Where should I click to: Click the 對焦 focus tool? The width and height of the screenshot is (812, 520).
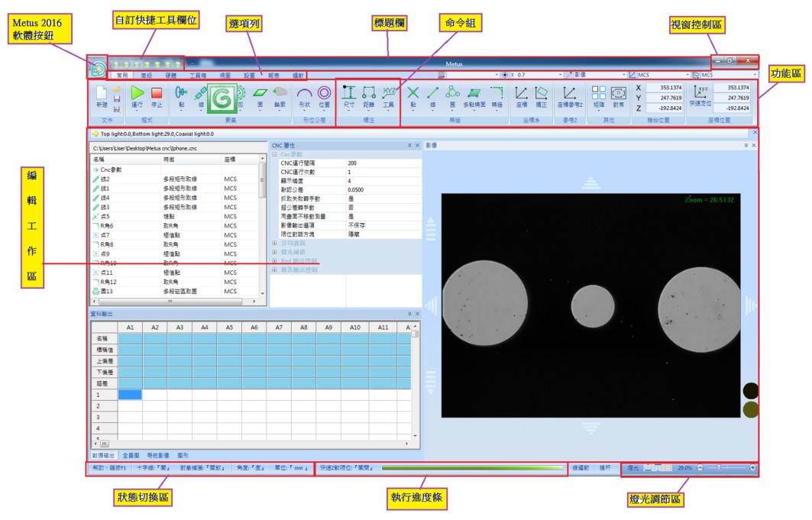point(618,97)
